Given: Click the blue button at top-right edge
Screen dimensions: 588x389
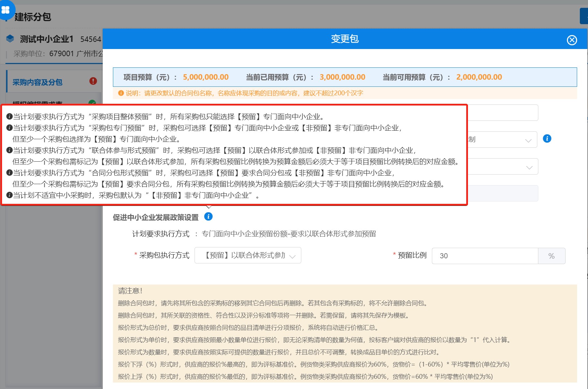Looking at the screenshot, I should 584,16.
